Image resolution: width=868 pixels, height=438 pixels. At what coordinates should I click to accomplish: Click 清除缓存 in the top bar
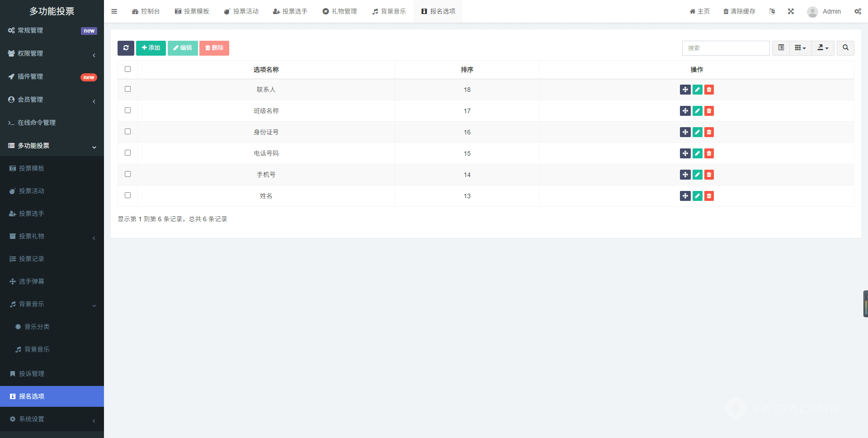739,11
